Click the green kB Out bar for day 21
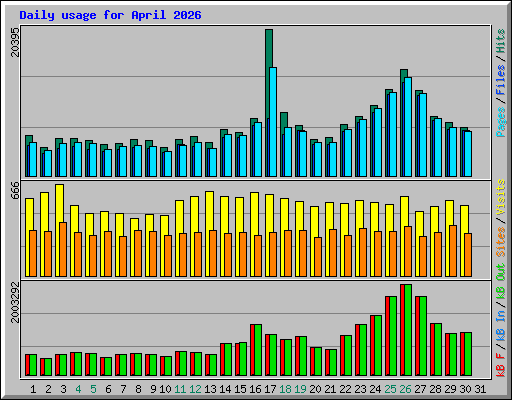512x400 pixels. pos(333,363)
